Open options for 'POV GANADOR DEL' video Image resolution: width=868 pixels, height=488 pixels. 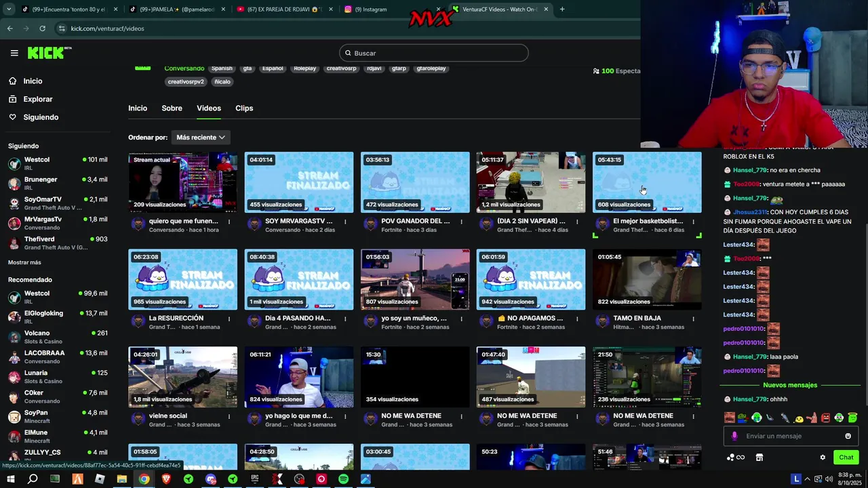click(461, 222)
